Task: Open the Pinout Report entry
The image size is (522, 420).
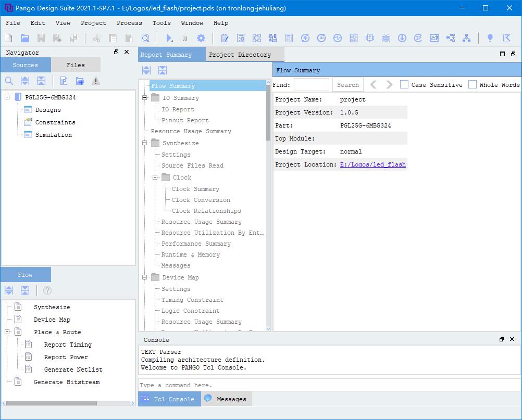Action: tap(185, 120)
